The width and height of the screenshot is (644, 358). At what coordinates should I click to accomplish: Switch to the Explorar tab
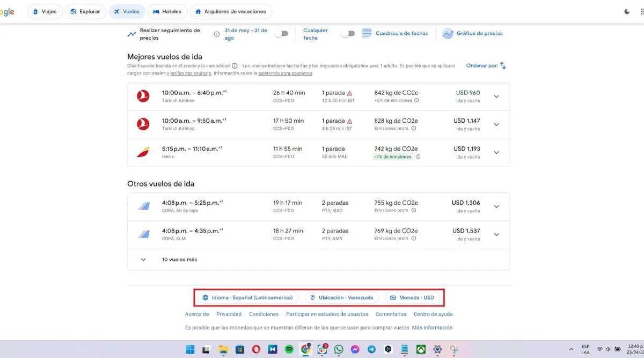85,11
